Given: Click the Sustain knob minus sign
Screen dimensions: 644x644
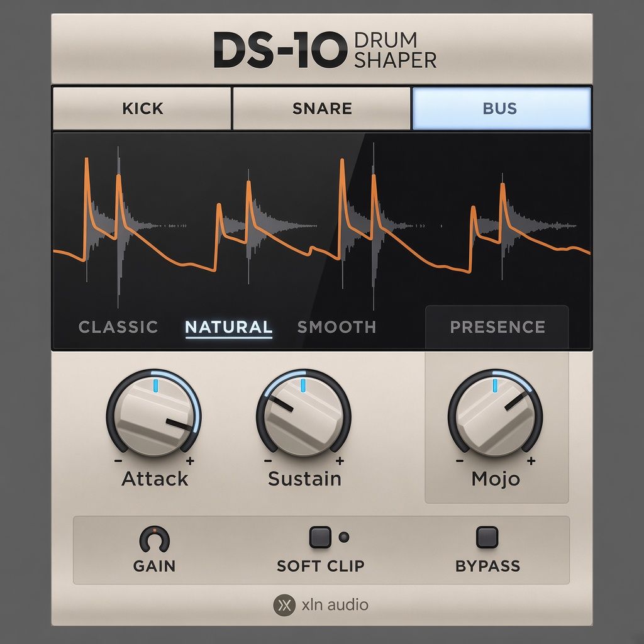Looking at the screenshot, I should [x=268, y=461].
